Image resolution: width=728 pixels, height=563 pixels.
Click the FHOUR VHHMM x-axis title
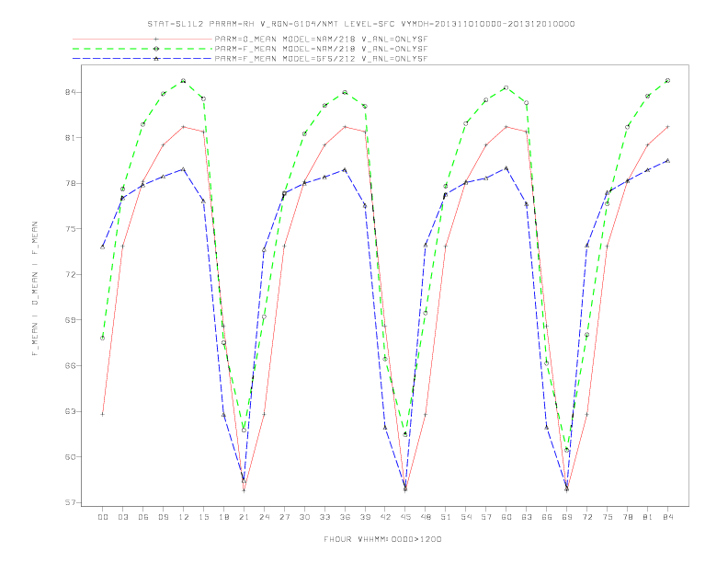pos(382,539)
